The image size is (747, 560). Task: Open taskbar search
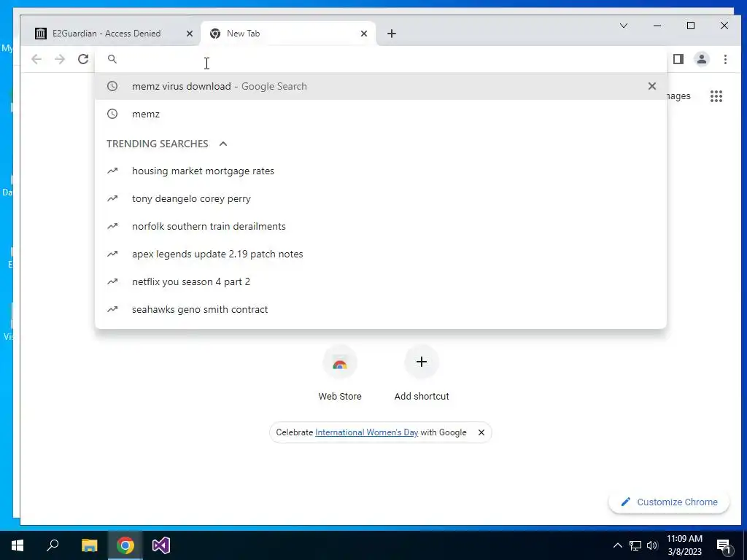53,545
